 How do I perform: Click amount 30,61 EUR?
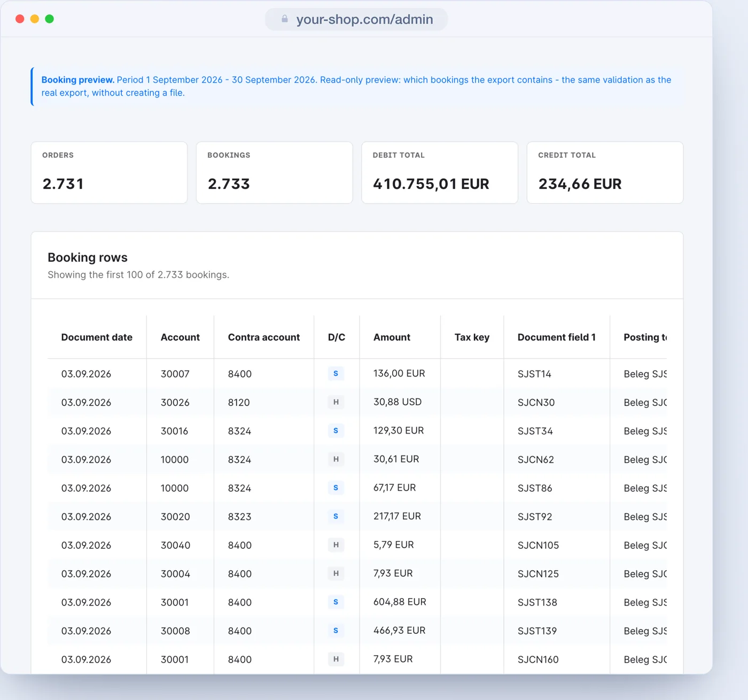click(396, 459)
